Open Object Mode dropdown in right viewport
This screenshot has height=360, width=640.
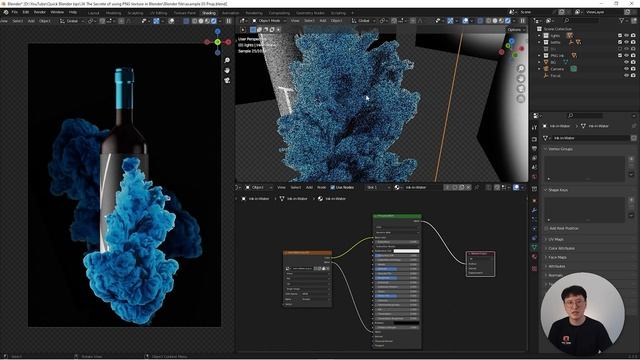269,20
